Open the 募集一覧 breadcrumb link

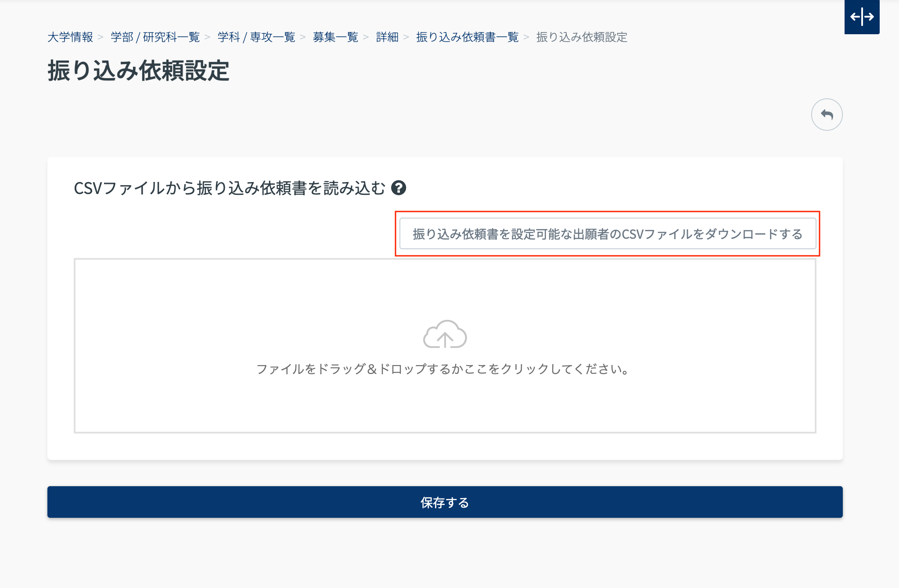click(335, 37)
